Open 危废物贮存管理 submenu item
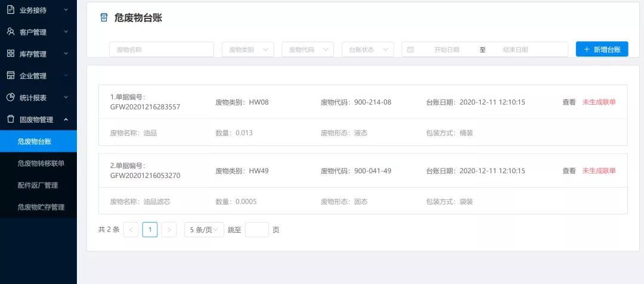This screenshot has width=644, height=284. click(38, 207)
